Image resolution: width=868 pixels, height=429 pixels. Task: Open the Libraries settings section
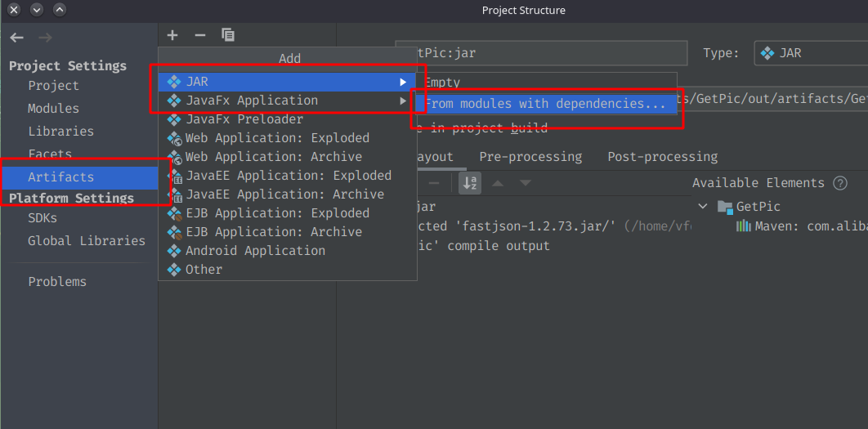point(61,132)
